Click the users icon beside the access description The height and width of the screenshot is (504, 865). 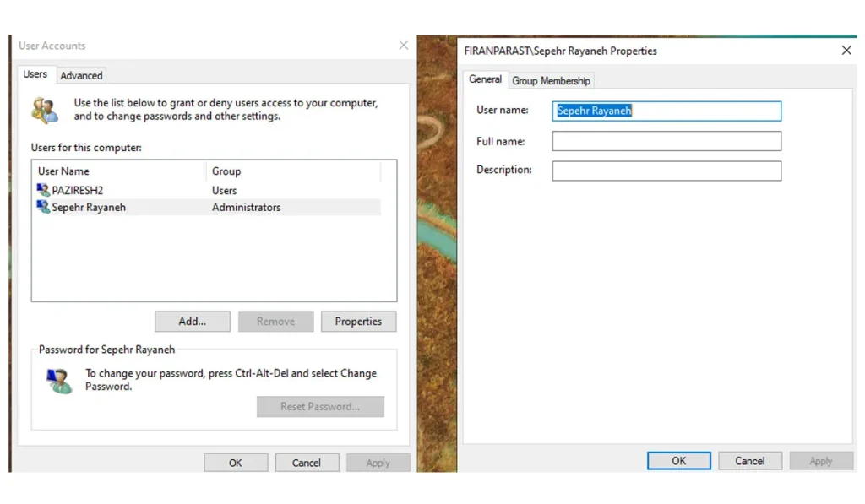(45, 110)
